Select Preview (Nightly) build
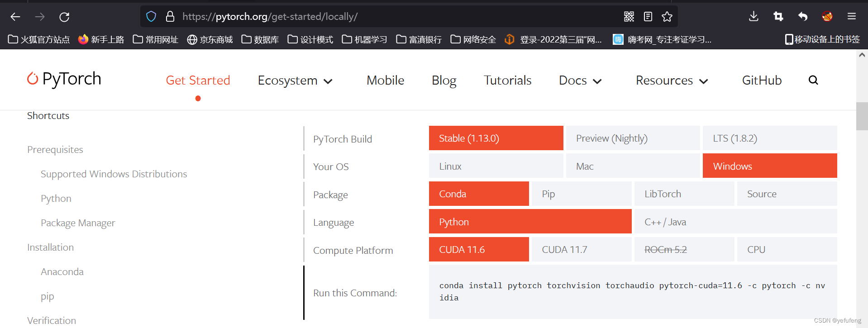 tap(633, 138)
